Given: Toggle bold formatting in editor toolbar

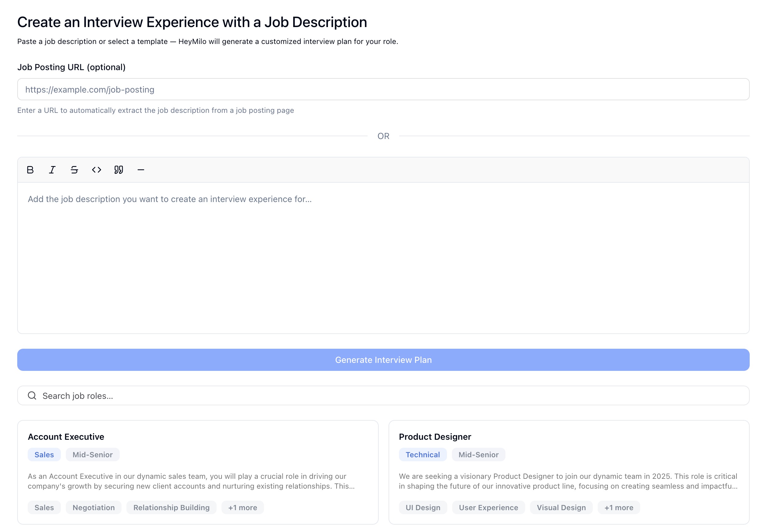Looking at the screenshot, I should click(30, 170).
